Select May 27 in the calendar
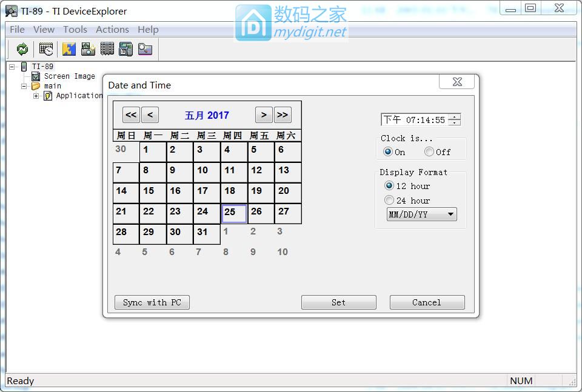Image resolution: width=582 pixels, height=392 pixels. pos(288,214)
